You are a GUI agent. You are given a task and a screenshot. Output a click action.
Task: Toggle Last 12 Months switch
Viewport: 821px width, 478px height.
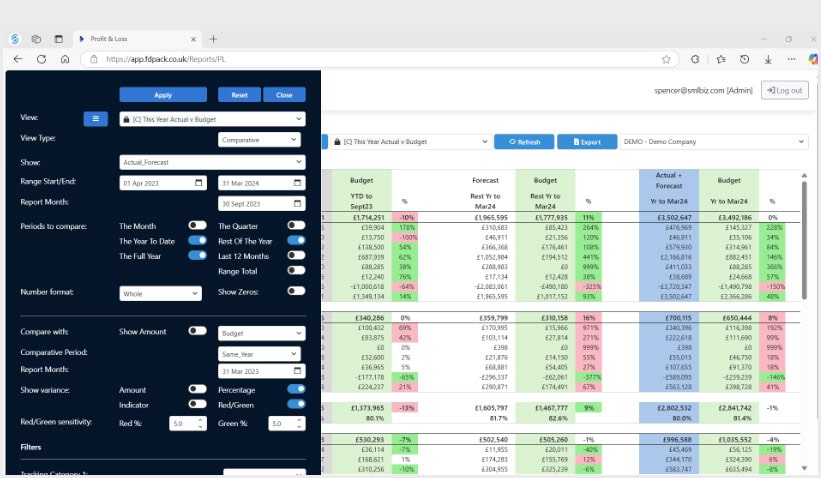(296, 255)
